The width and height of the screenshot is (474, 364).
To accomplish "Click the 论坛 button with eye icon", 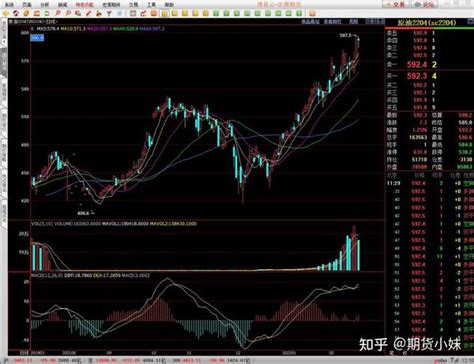I will click(425, 5).
